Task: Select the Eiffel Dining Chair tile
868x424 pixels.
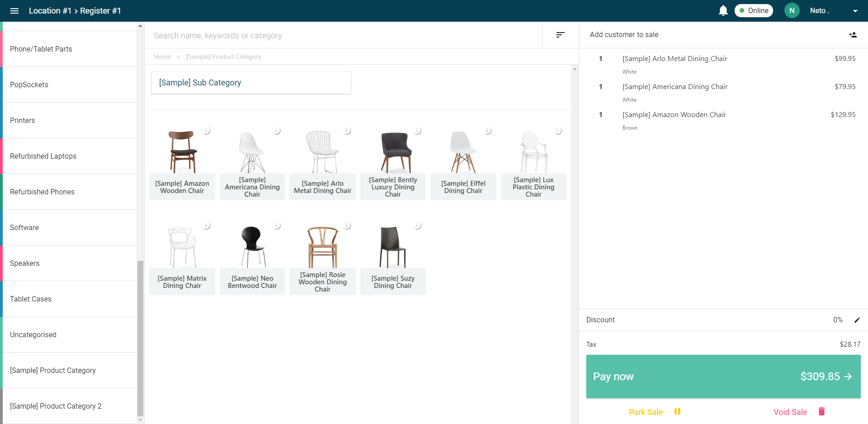Action: point(463,163)
